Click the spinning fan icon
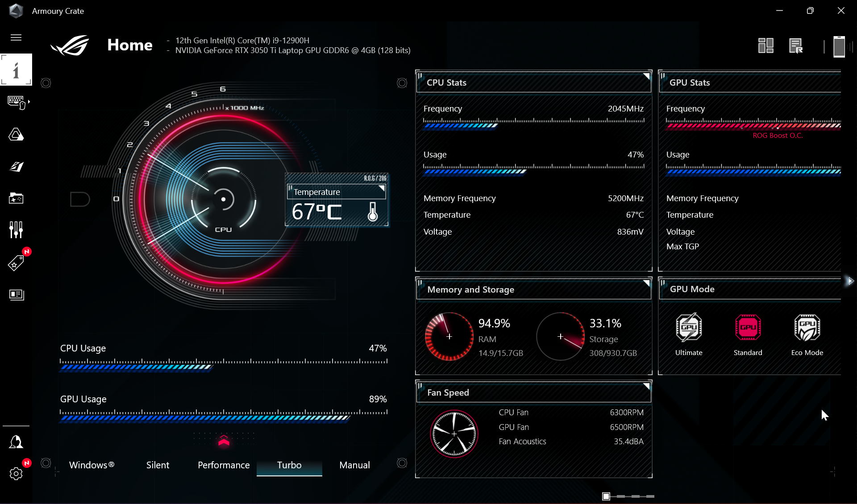The width and height of the screenshot is (857, 504). [454, 434]
